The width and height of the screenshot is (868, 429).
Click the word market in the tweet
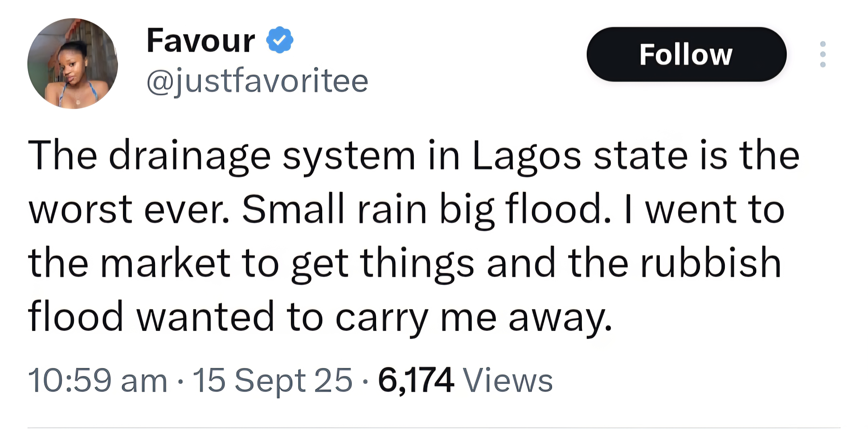(x=166, y=263)
